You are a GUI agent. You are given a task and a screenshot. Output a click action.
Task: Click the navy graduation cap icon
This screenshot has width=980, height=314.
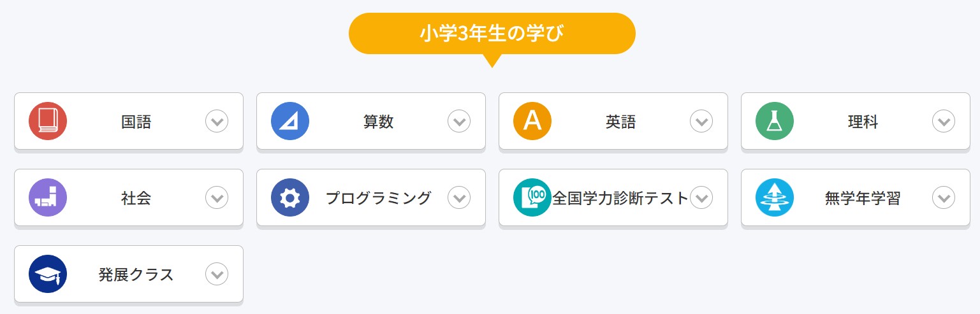tap(48, 274)
